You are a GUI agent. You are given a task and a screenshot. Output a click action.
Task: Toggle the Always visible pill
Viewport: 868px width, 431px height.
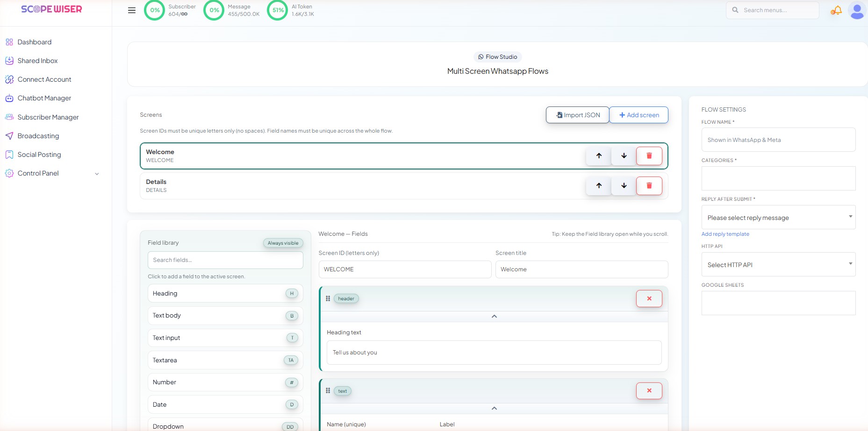pyautogui.click(x=283, y=243)
